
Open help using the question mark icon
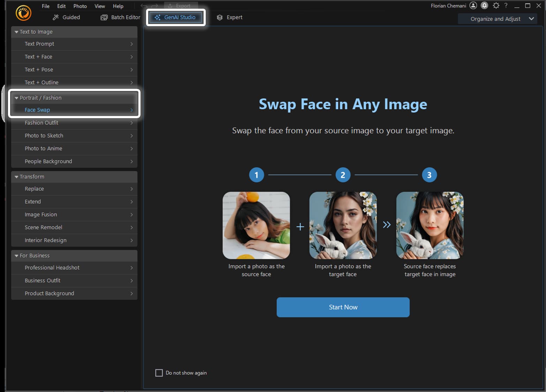pyautogui.click(x=506, y=5)
